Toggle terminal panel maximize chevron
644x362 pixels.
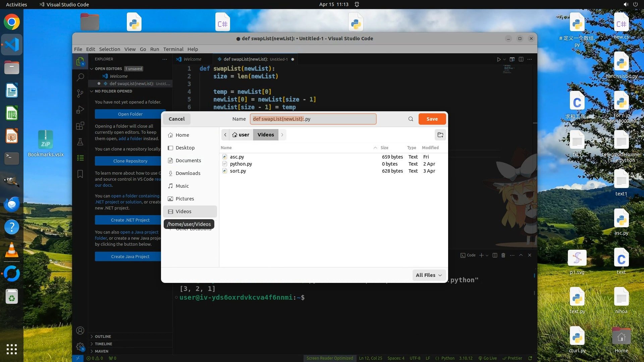tap(521, 255)
